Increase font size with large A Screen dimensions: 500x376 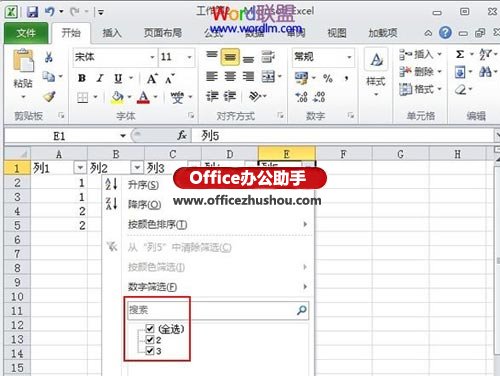152,79
